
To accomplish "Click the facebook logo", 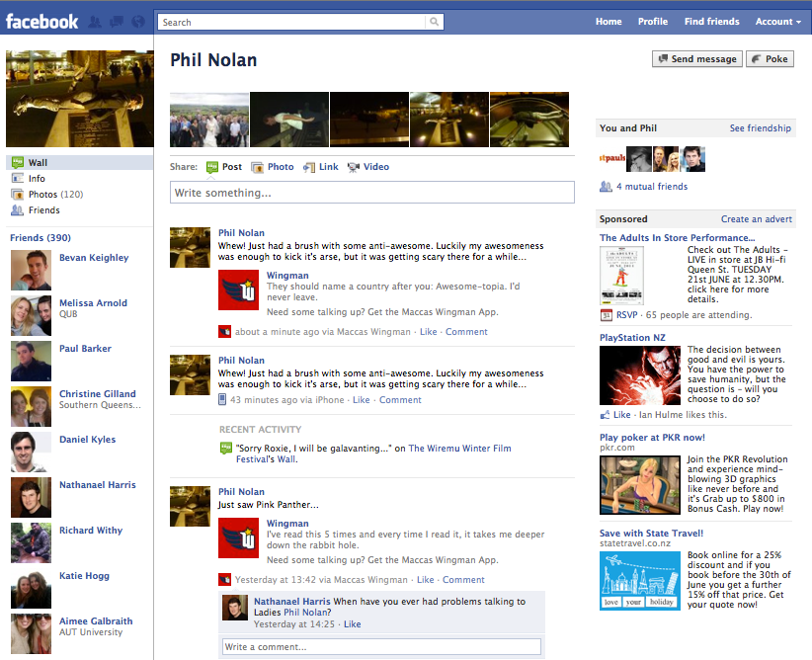I will [x=41, y=22].
